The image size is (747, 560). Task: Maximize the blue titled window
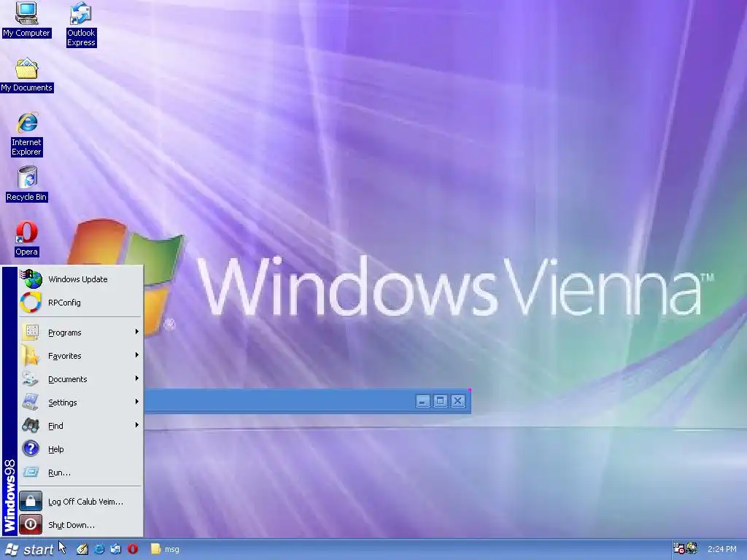coord(440,402)
